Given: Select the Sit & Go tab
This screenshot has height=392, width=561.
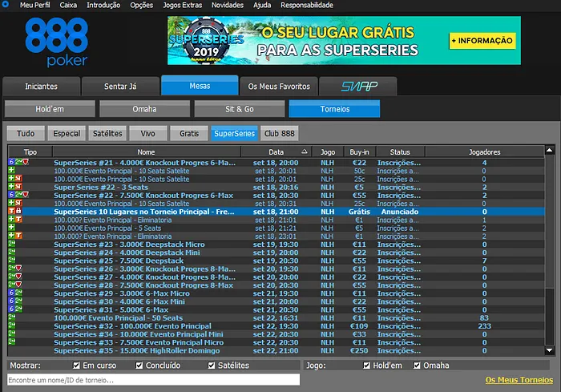Looking at the screenshot, I should point(240,109).
